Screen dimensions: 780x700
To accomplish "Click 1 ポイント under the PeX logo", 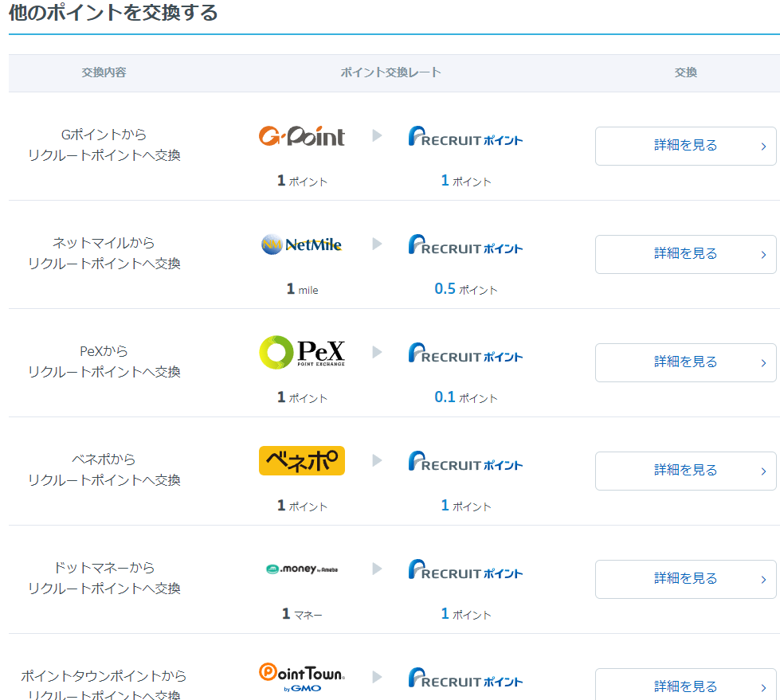I will 302,397.
